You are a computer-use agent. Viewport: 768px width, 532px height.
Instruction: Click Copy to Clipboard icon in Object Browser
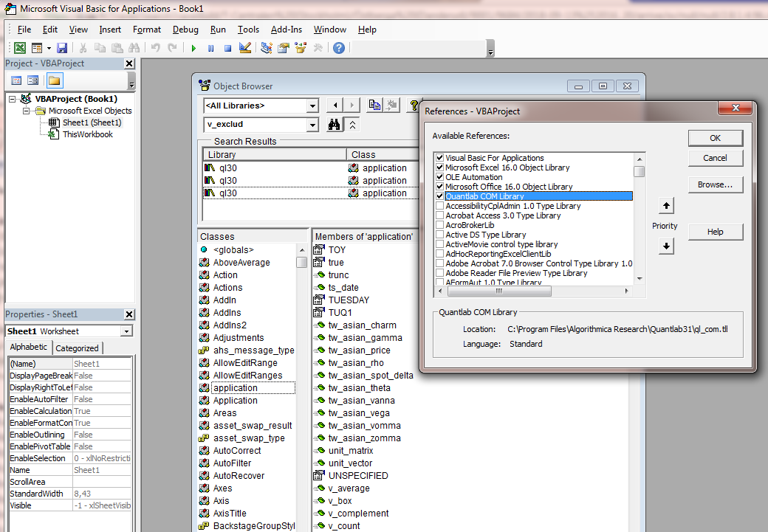374,106
